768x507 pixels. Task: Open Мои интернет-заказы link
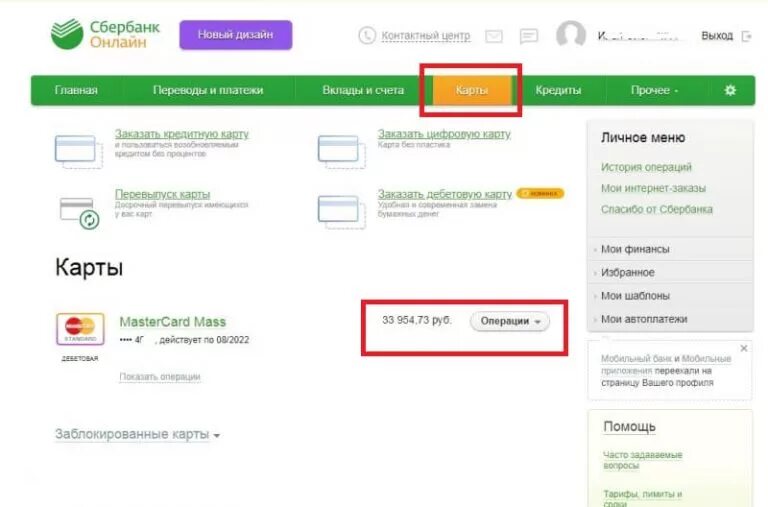click(653, 188)
